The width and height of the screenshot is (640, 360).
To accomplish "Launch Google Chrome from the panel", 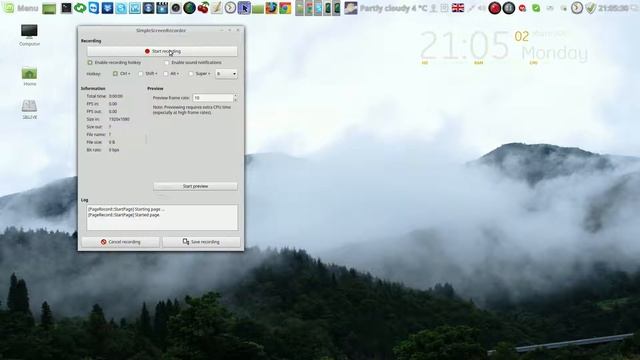I will click(x=285, y=8).
